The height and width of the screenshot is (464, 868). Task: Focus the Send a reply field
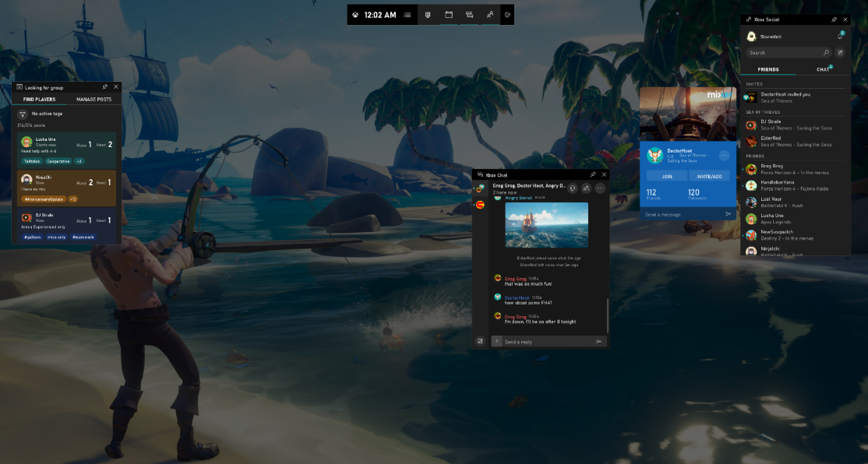pyautogui.click(x=549, y=341)
